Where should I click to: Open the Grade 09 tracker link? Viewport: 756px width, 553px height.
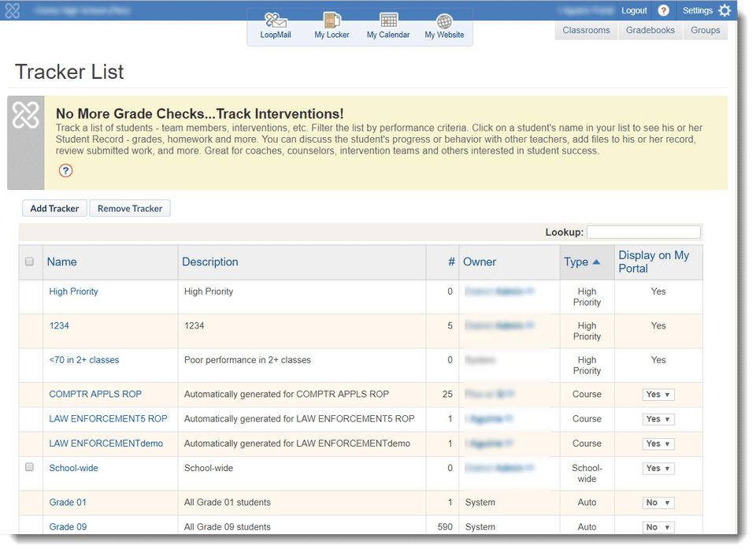point(68,527)
